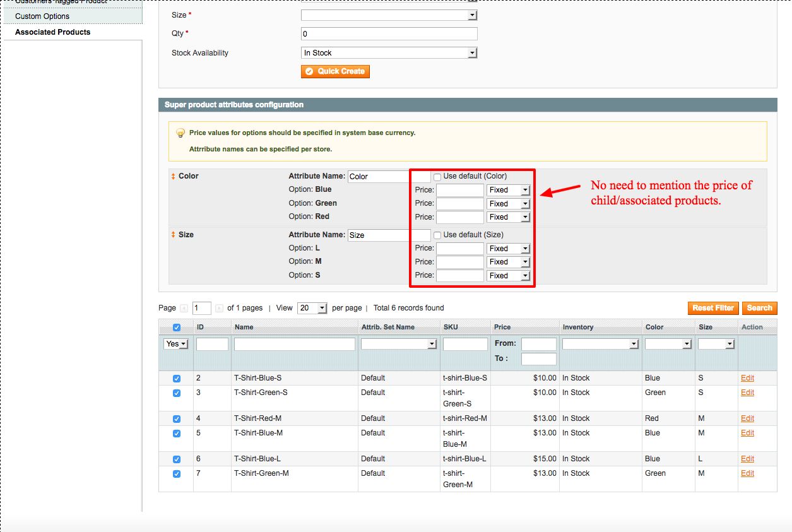Click the Search button
The height and width of the screenshot is (532, 792).
pyautogui.click(x=759, y=308)
